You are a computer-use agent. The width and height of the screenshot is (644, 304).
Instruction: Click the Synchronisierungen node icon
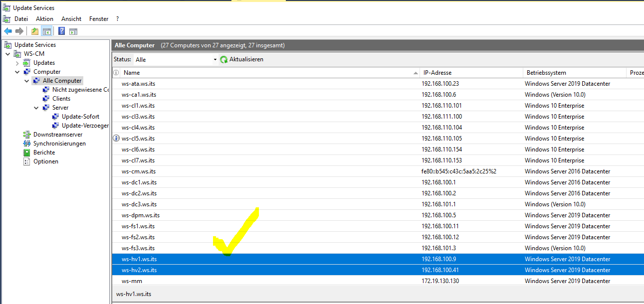click(x=27, y=144)
